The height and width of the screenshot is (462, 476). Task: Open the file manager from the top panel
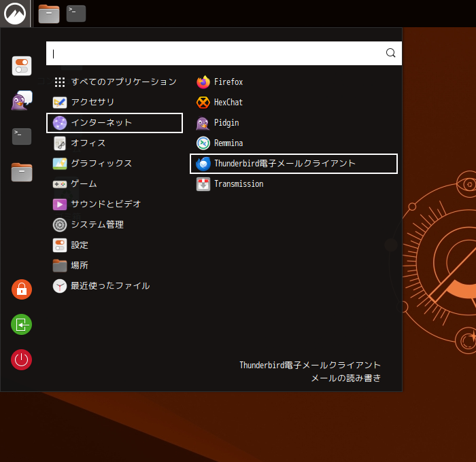click(49, 14)
